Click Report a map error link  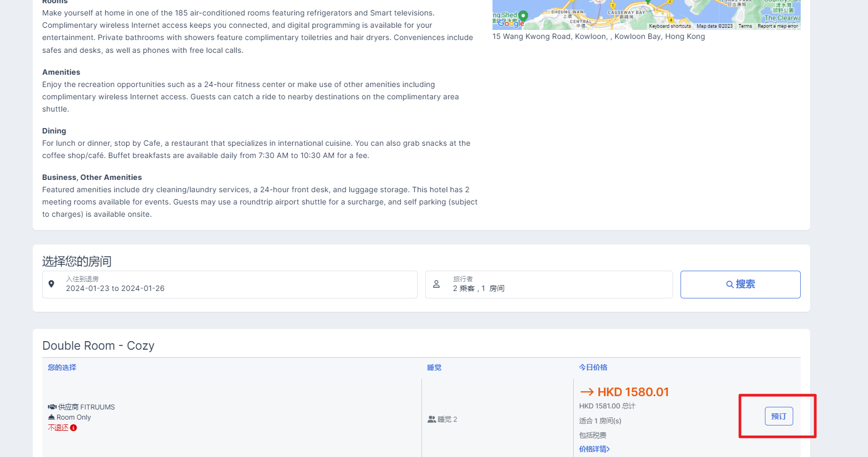pyautogui.click(x=777, y=26)
